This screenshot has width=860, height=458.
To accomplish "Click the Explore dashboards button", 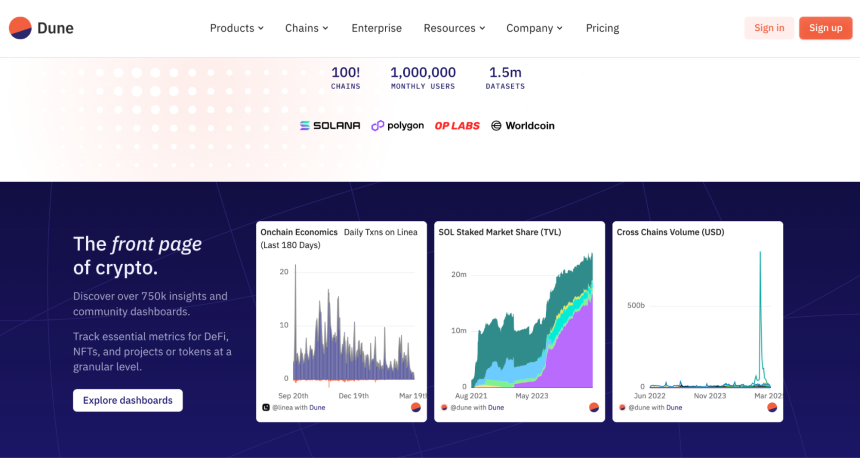I will (x=128, y=400).
